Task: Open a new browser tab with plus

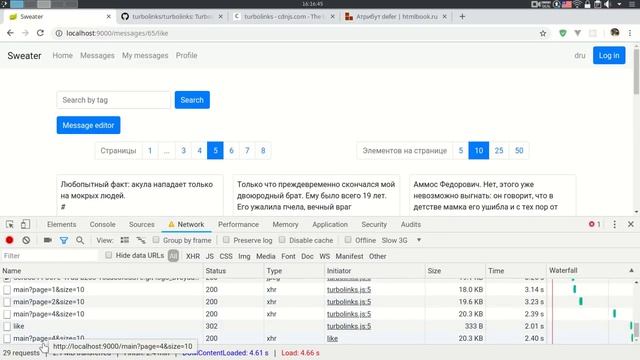Action: 462,17
